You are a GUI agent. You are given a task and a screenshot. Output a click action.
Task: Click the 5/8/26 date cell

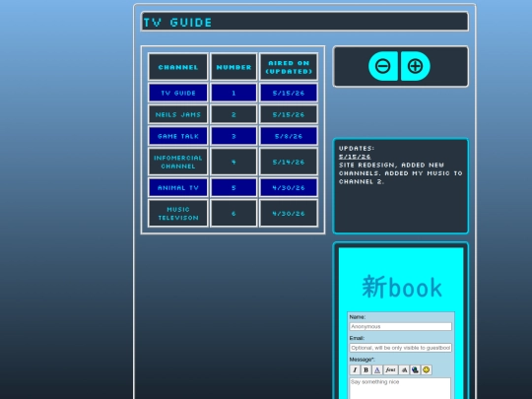click(x=289, y=136)
